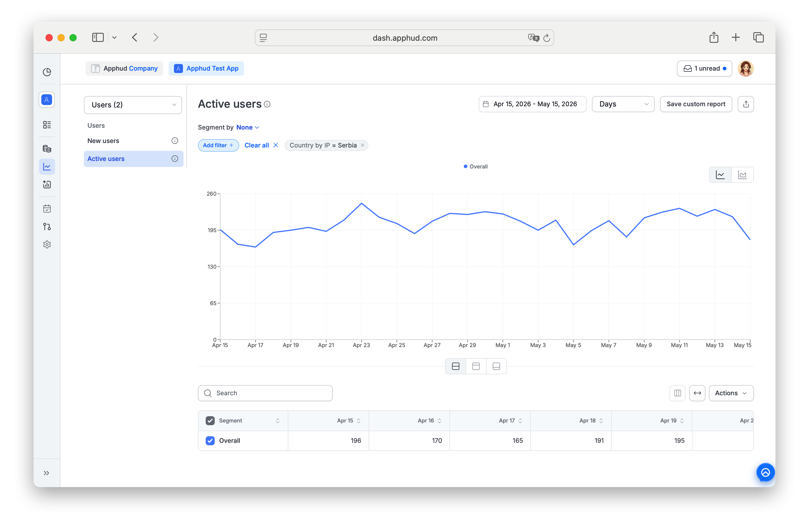Open 1 unread inbox button
This screenshot has height=532, width=809.
click(x=704, y=69)
